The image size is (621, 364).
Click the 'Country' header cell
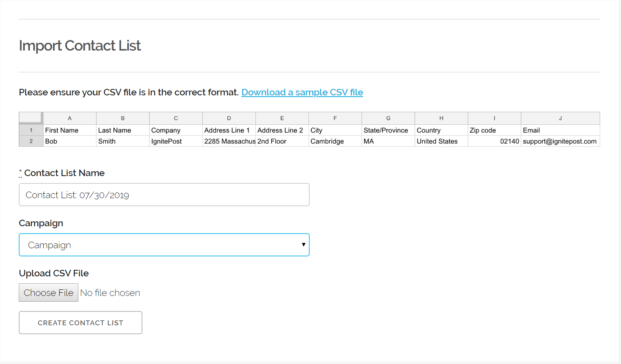441,130
